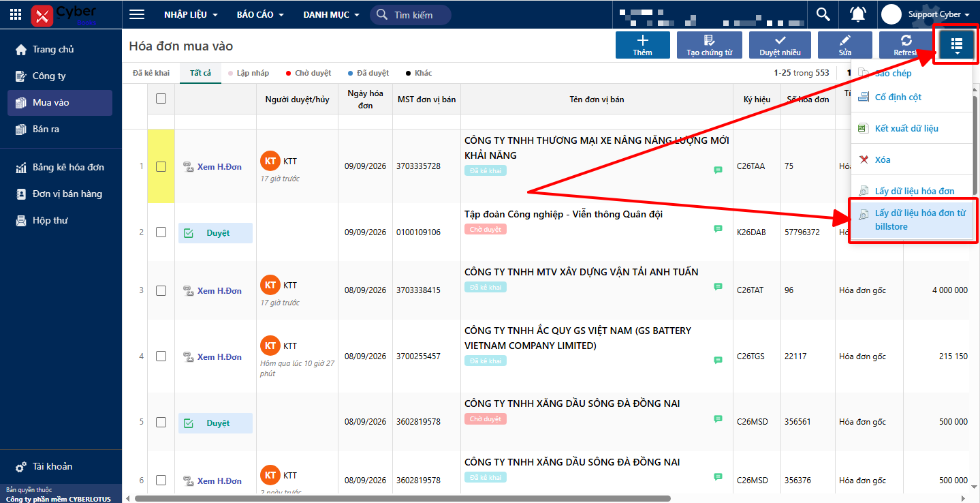980x503 pixels.
Task: Click the magnifier search icon in header
Action: click(823, 14)
